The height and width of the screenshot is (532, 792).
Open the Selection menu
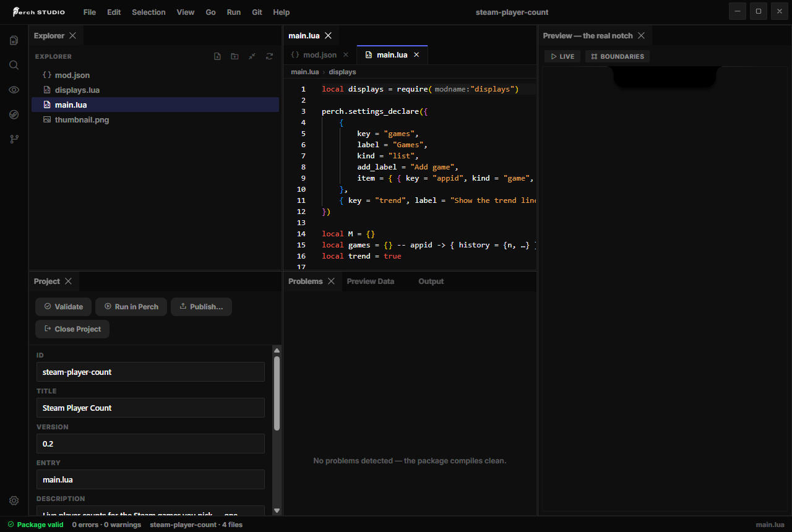point(148,12)
